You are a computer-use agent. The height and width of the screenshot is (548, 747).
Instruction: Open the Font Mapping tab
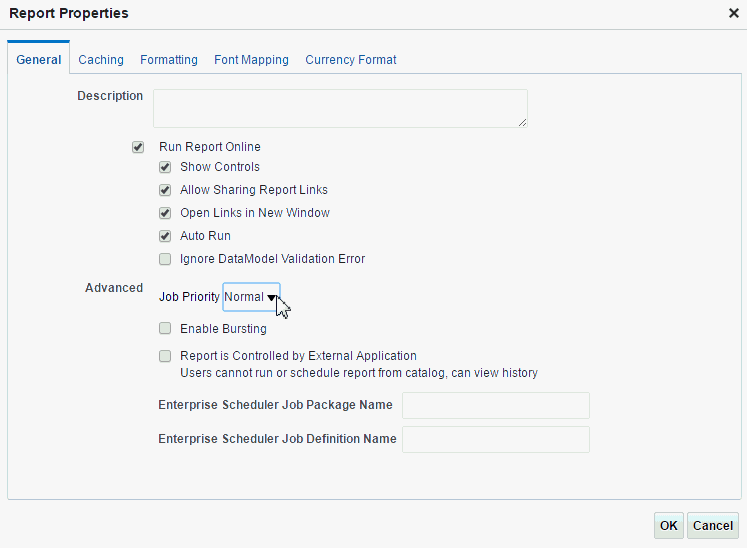click(251, 60)
